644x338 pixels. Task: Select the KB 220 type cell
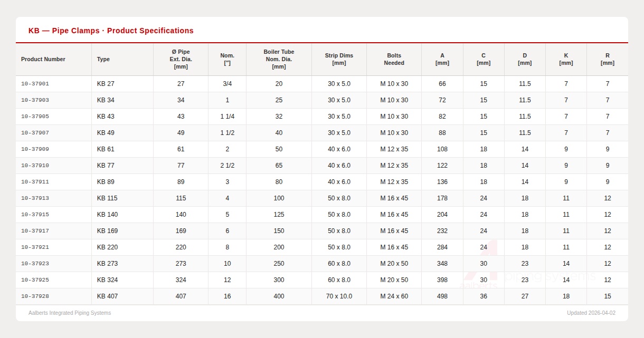(x=107, y=247)
